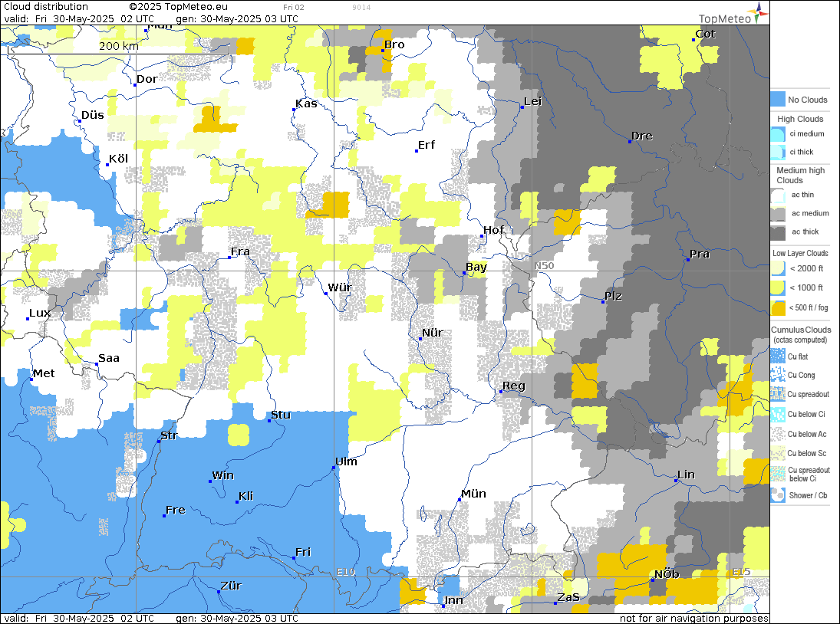The image size is (840, 624).
Task: Select the Bro station label
Action: (394, 44)
